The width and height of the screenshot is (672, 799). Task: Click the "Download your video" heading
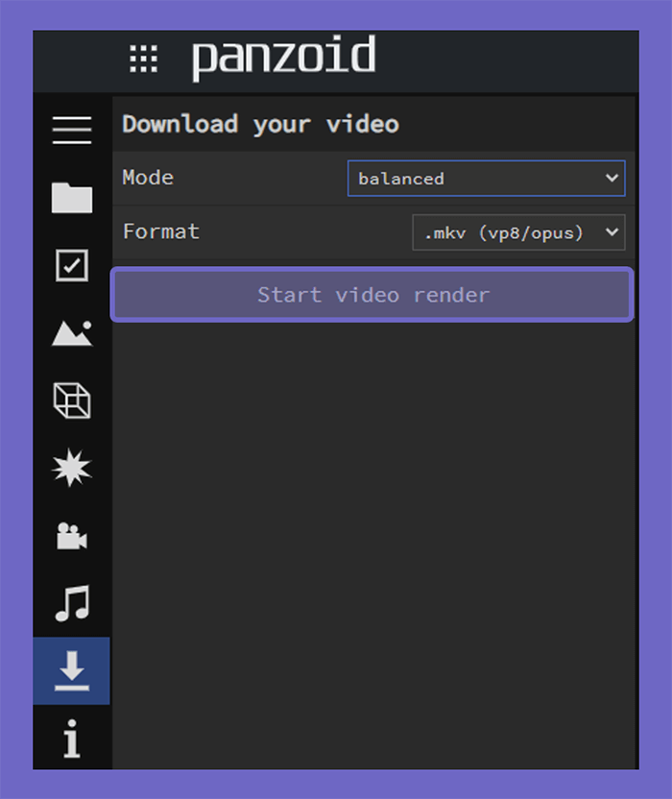[260, 124]
